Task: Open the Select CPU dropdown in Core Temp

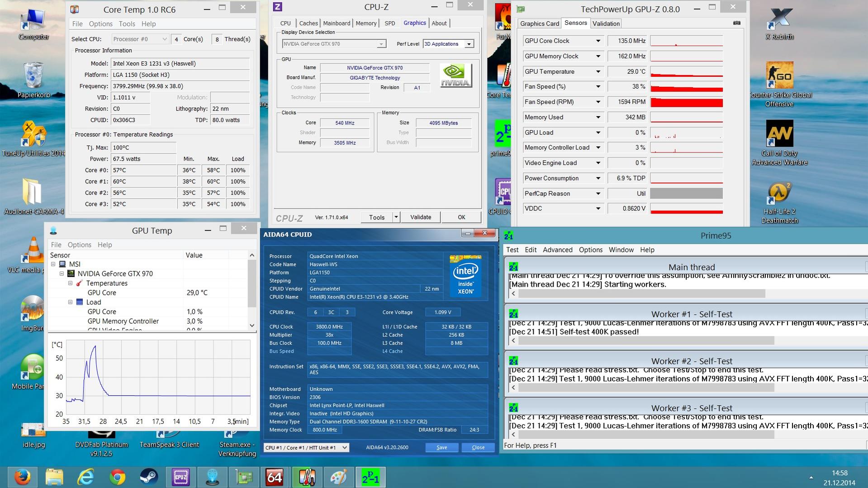Action: point(140,39)
